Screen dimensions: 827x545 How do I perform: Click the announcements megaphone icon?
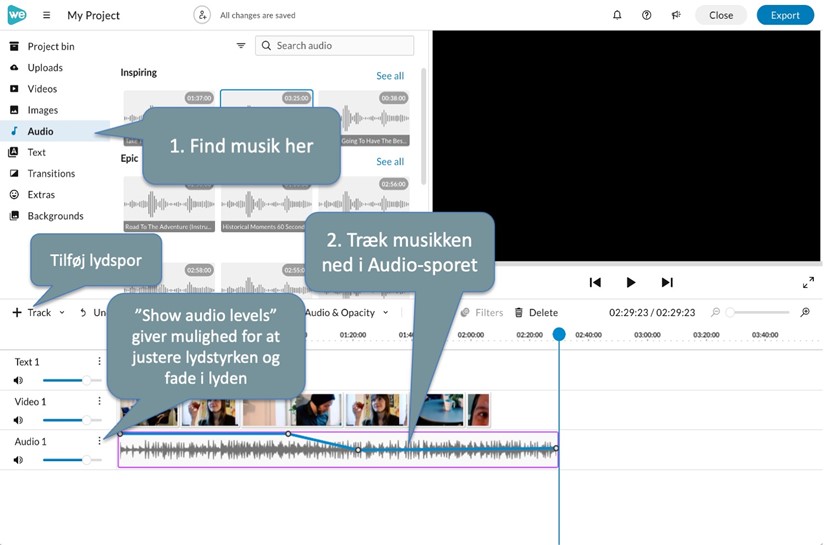[676, 15]
